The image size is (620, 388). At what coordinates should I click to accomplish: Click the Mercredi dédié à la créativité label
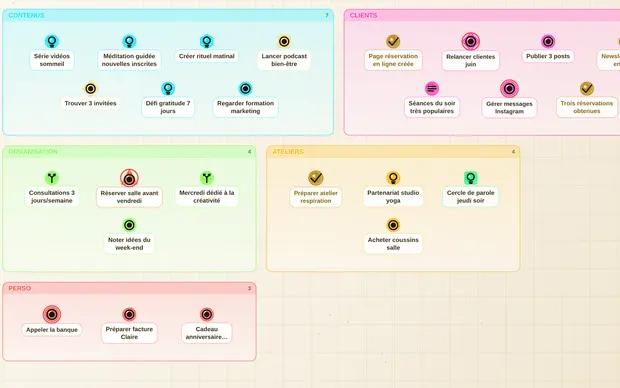pos(207,197)
